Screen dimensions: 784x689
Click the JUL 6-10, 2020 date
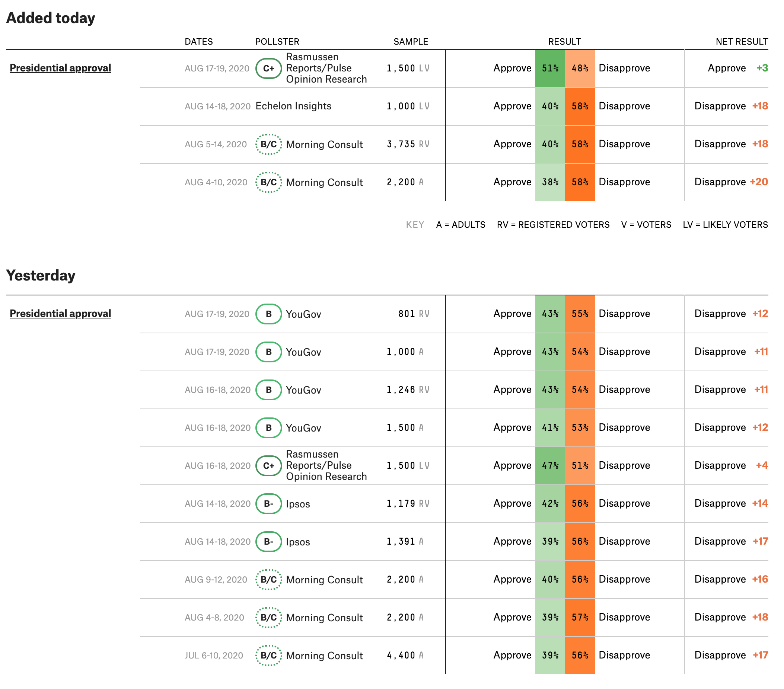214,656
